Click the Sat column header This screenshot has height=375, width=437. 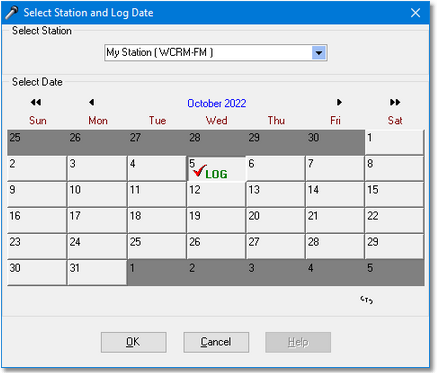pyautogui.click(x=395, y=120)
